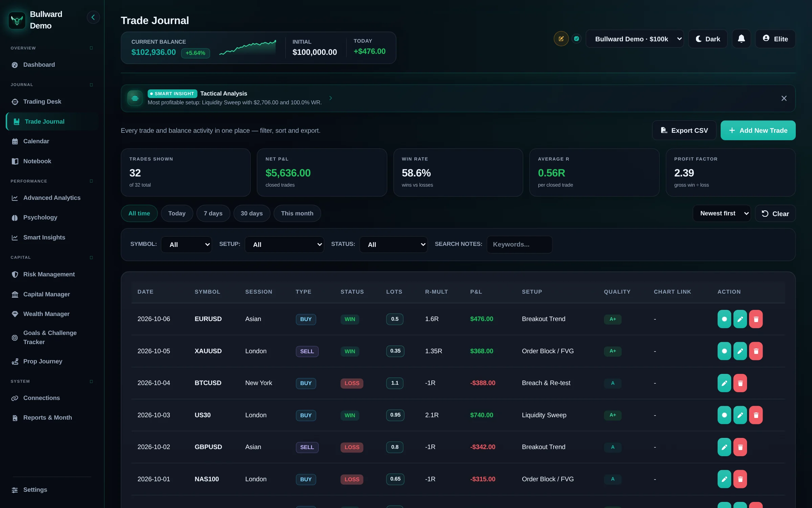Open the Status filter dropdown
This screenshot has width=812, height=508.
(393, 245)
